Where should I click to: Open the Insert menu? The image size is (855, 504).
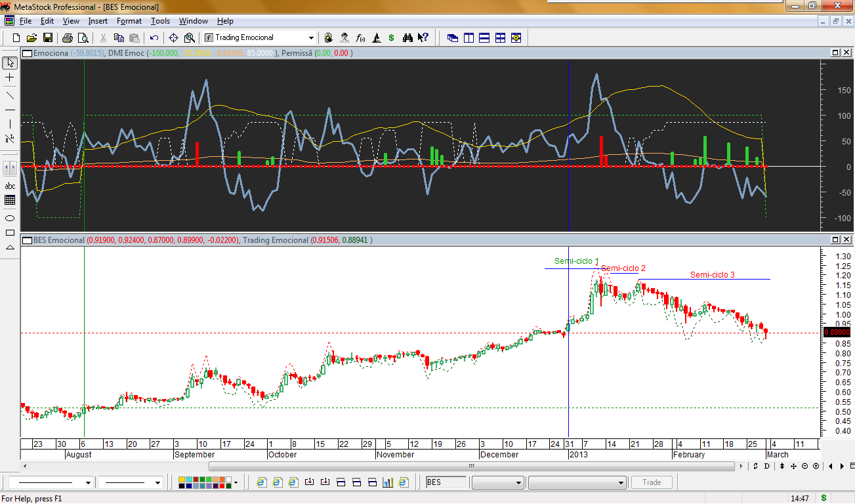[x=98, y=21]
